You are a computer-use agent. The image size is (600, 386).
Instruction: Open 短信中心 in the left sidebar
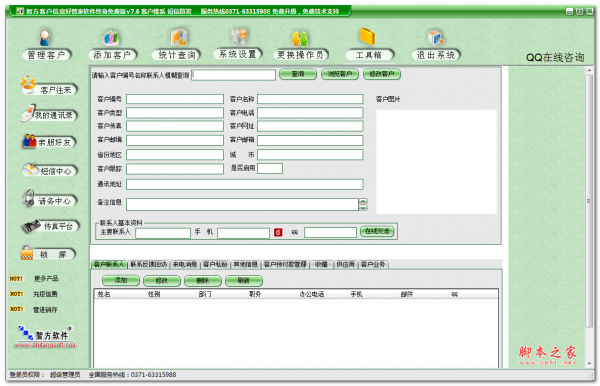pos(49,170)
